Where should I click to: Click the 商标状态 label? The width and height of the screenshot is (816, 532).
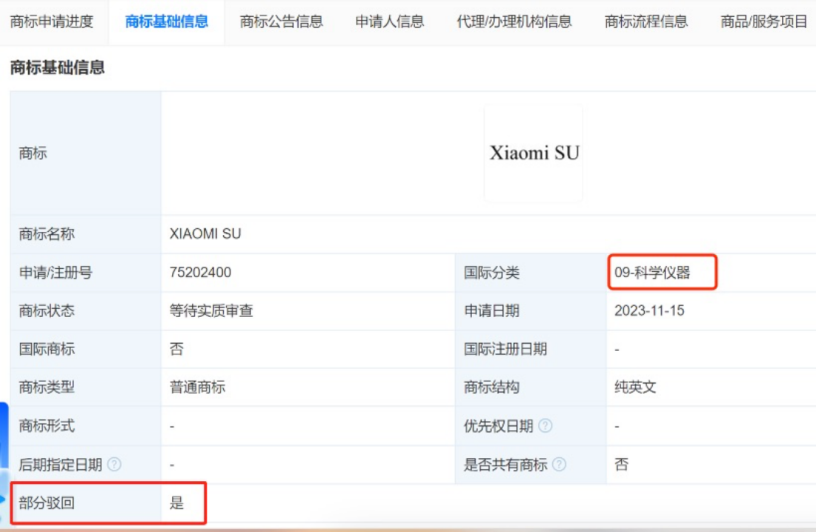(x=47, y=311)
